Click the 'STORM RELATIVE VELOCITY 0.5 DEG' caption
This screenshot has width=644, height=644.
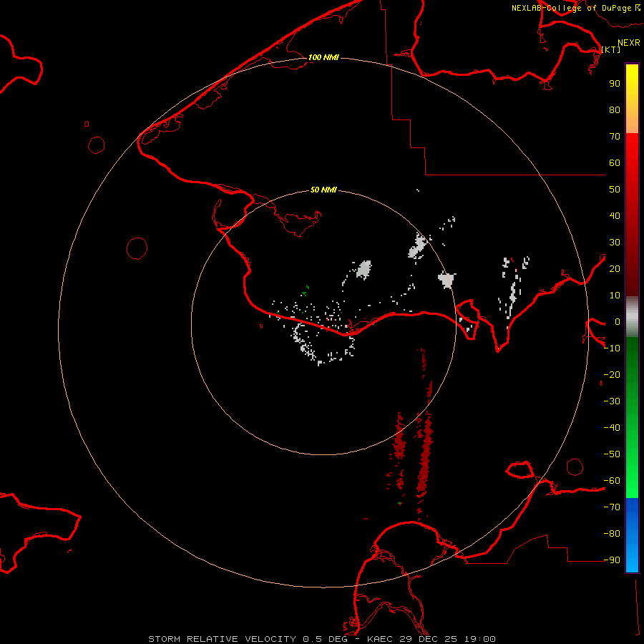(x=248, y=639)
